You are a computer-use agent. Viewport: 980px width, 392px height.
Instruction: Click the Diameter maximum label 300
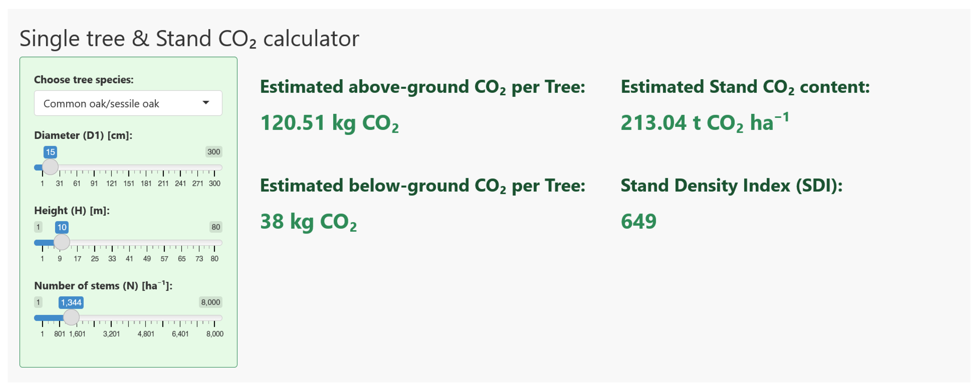coord(213,152)
